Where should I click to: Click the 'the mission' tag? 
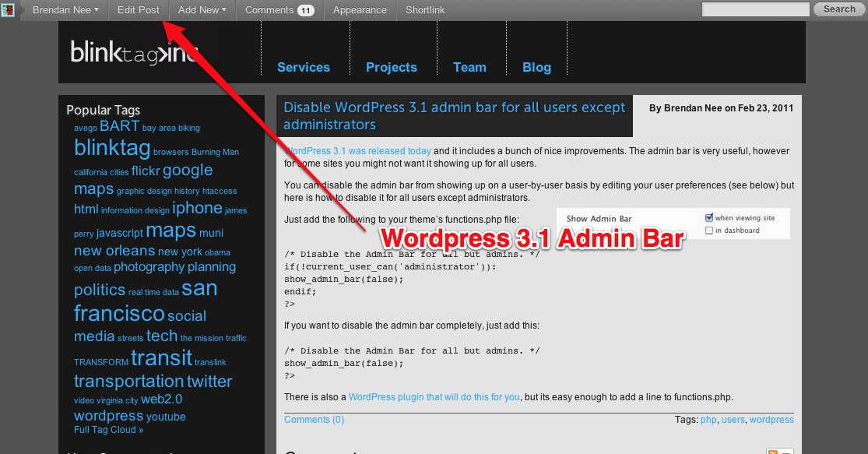point(202,338)
